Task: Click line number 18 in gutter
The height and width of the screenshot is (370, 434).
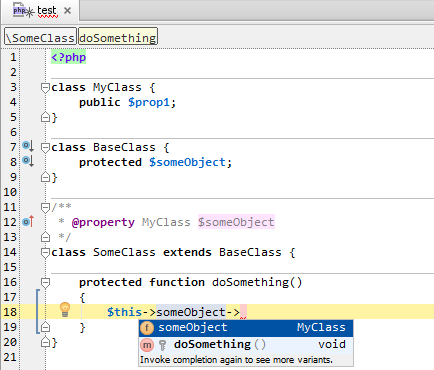Action: coord(10,312)
